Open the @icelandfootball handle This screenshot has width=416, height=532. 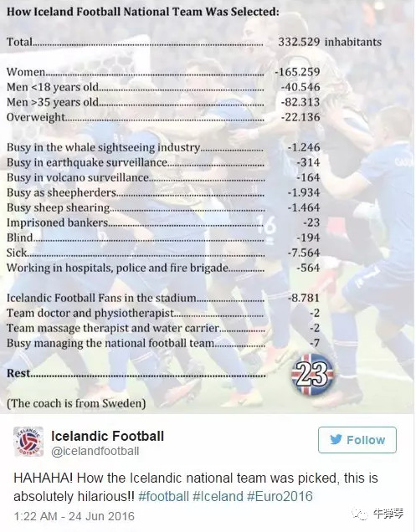click(x=95, y=451)
